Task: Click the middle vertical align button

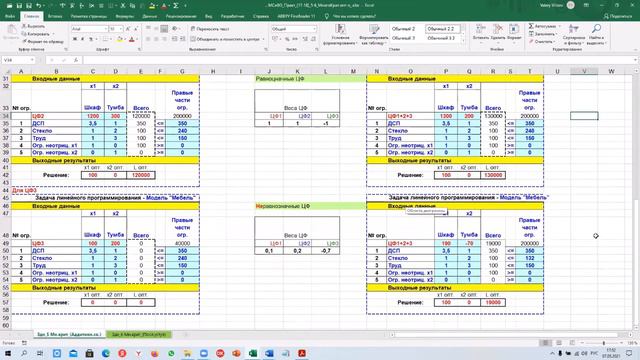Action: (156, 29)
